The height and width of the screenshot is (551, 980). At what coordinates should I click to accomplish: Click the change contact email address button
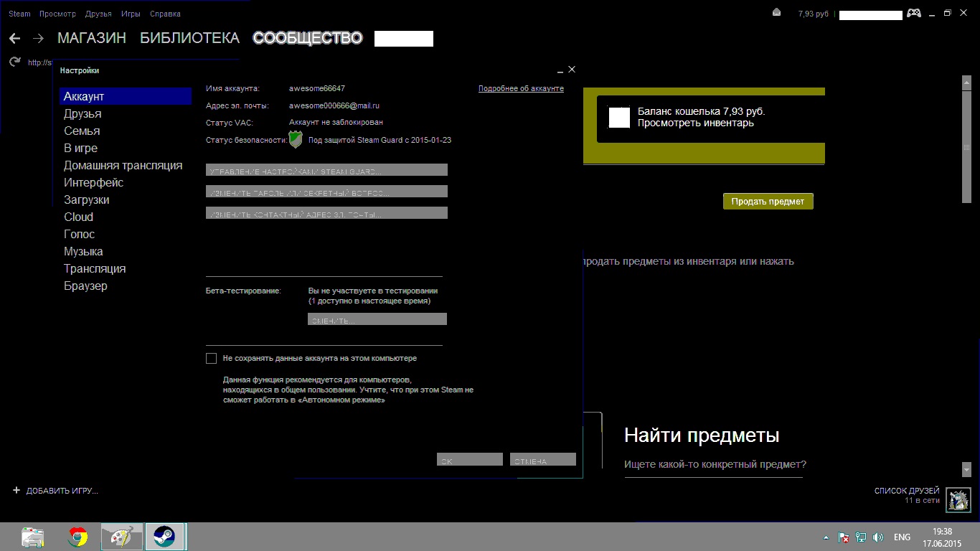tap(326, 212)
